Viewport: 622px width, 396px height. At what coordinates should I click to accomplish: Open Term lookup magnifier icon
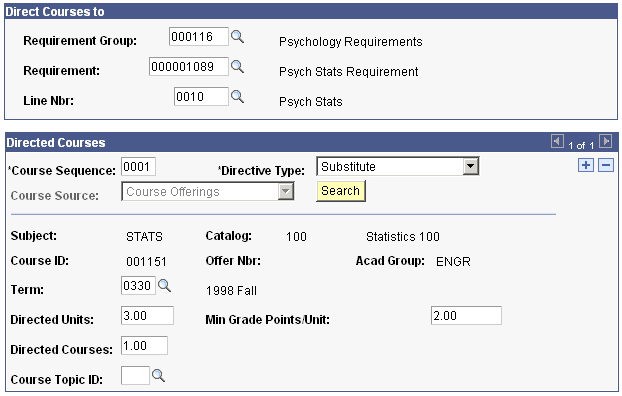(164, 286)
